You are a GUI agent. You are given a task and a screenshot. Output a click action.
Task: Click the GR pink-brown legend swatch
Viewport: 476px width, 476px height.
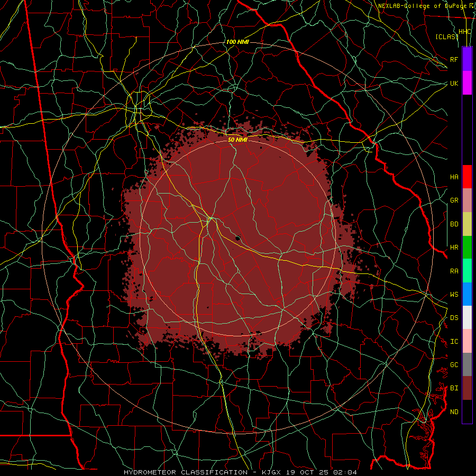[467, 200]
